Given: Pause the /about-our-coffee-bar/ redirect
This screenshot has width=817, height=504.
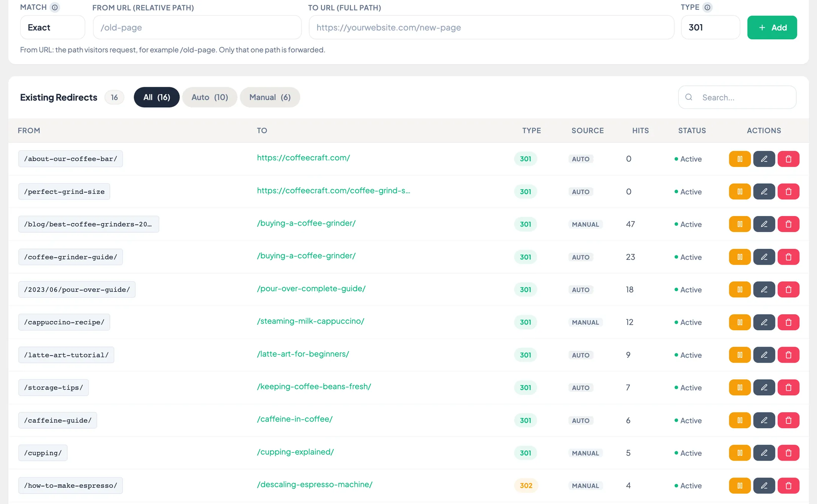Looking at the screenshot, I should pyautogui.click(x=740, y=159).
